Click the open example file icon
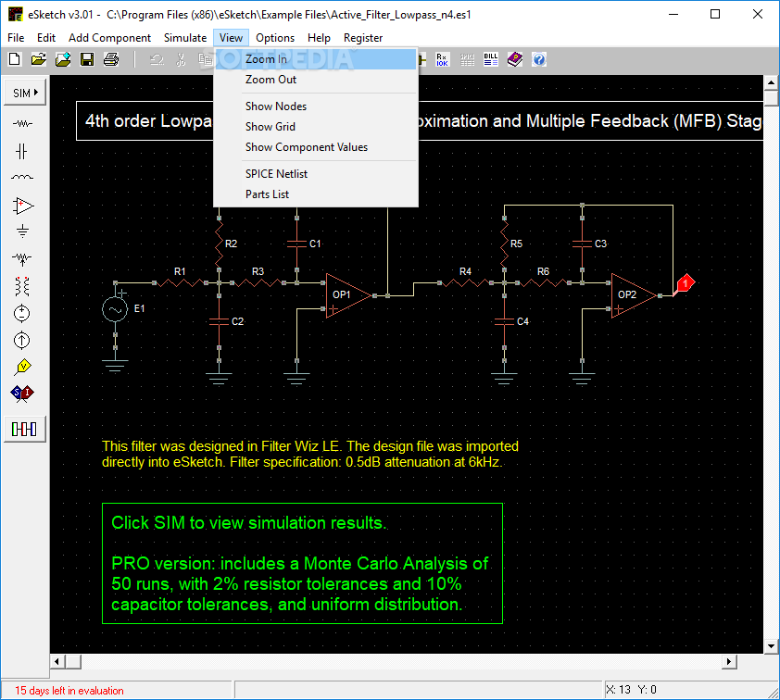Viewport: 780px width, 700px height. click(63, 59)
